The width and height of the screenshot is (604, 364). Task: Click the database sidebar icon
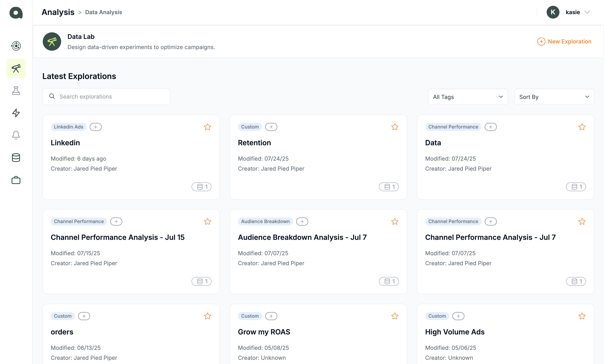[x=16, y=157]
